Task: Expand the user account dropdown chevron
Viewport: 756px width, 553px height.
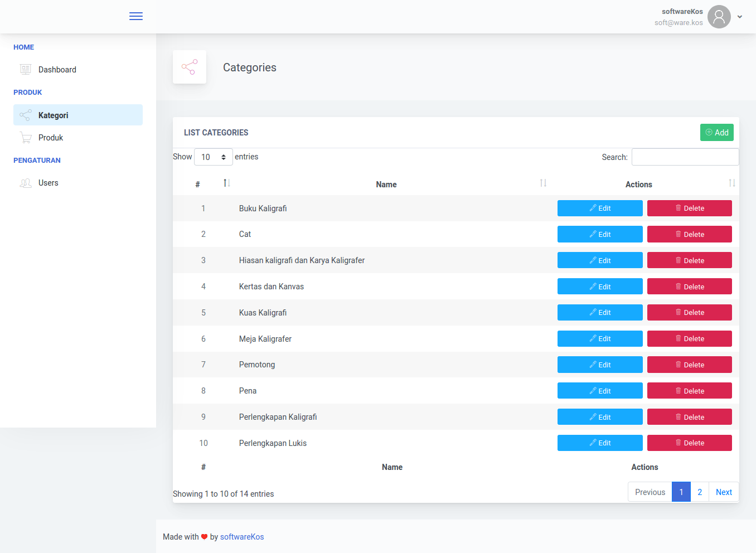Action: (x=740, y=17)
